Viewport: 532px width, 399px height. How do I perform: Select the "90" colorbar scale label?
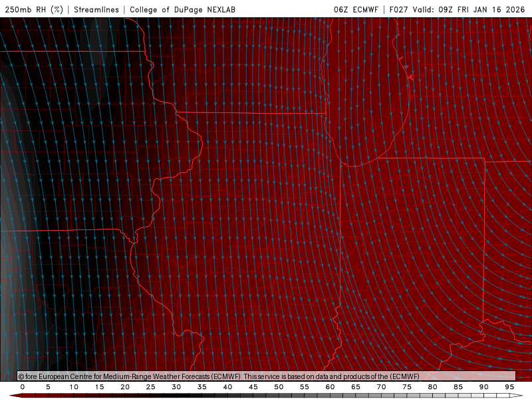point(484,387)
